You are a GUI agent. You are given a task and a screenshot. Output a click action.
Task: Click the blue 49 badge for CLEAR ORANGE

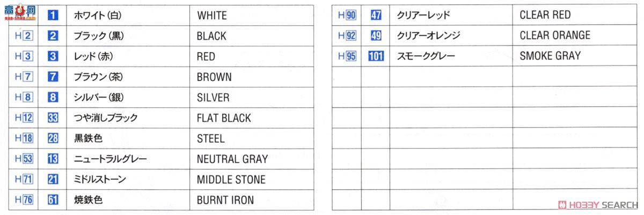(x=376, y=35)
